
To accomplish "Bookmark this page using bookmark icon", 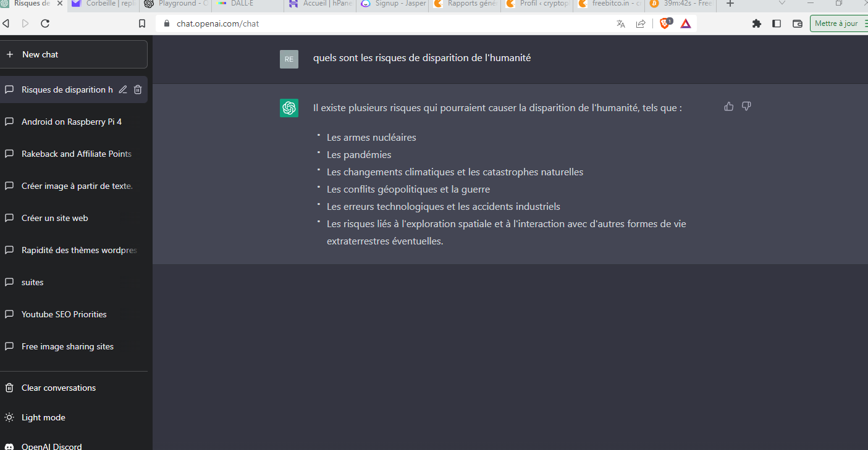I will 142,23.
